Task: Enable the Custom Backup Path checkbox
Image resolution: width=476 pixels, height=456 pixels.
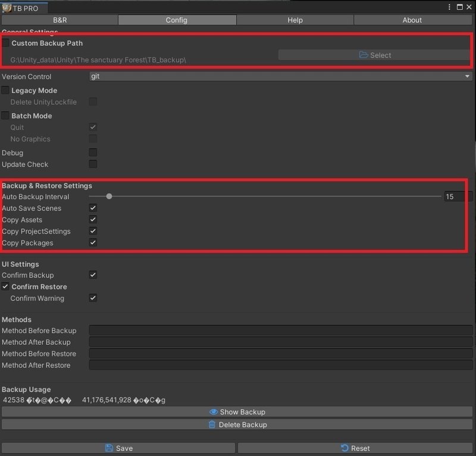Action: (x=5, y=43)
